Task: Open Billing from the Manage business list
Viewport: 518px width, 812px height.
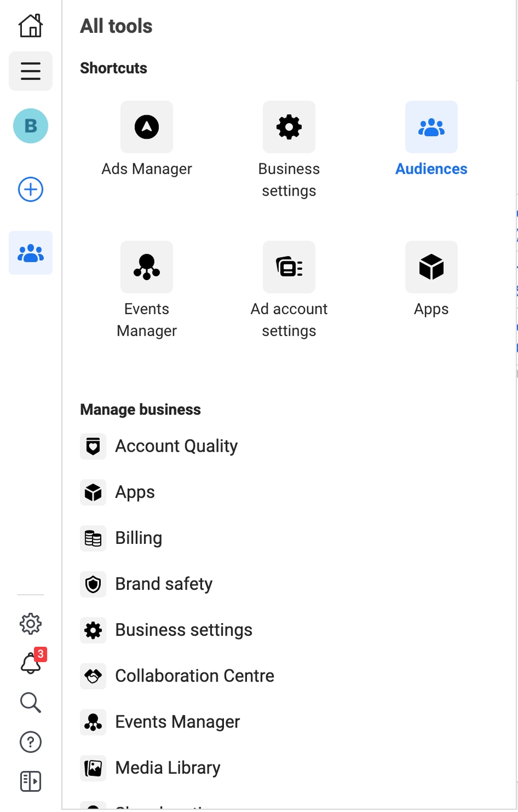Action: click(139, 538)
